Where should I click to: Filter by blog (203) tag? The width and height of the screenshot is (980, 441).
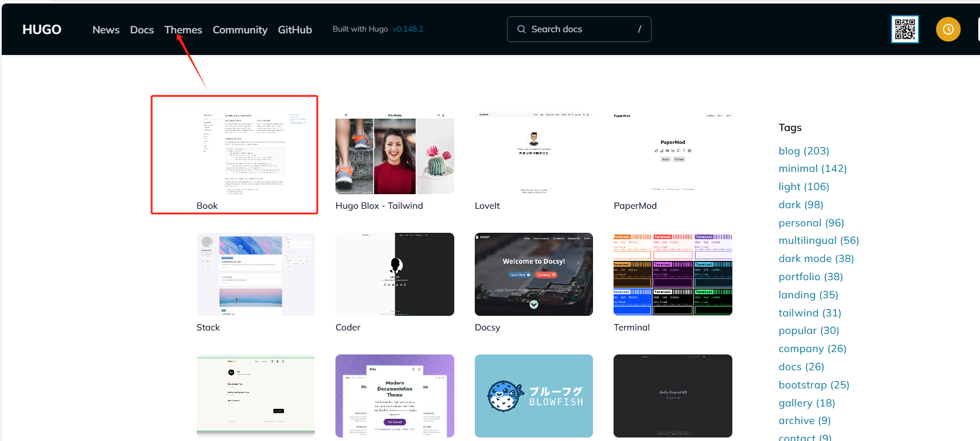point(804,151)
